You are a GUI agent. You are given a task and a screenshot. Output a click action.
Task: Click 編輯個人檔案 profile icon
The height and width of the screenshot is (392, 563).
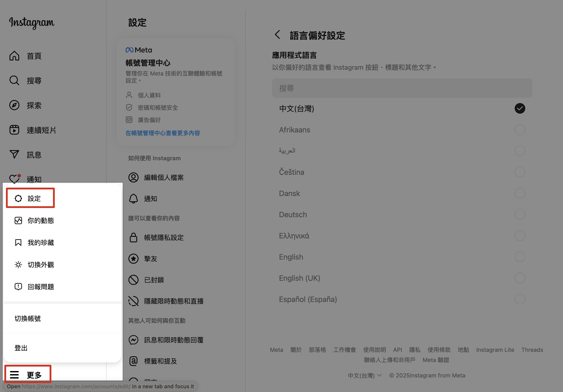point(133,177)
